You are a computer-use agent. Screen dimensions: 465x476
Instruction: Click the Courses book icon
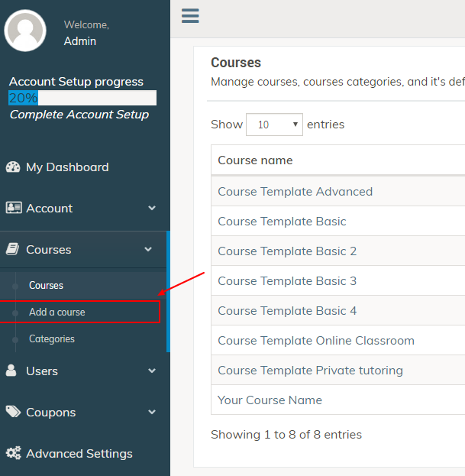(x=13, y=249)
